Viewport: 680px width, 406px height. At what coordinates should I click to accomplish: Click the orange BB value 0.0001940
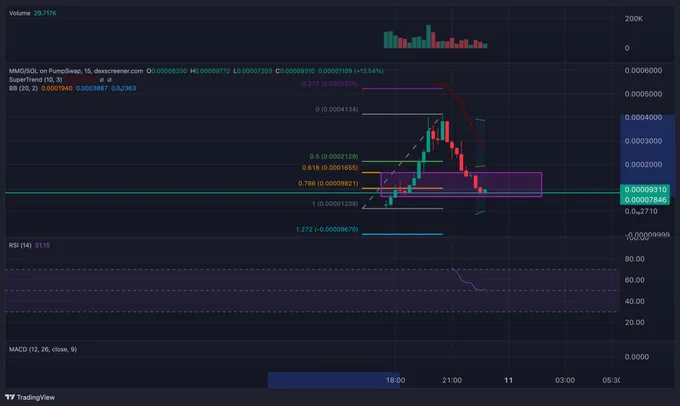[x=57, y=88]
